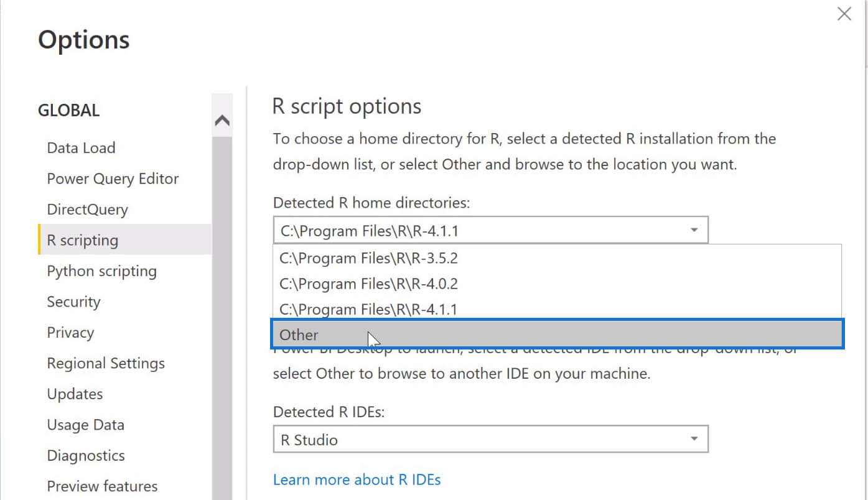Viewport: 868px width, 500px height.
Task: Click the Options dialog title
Action: point(83,40)
